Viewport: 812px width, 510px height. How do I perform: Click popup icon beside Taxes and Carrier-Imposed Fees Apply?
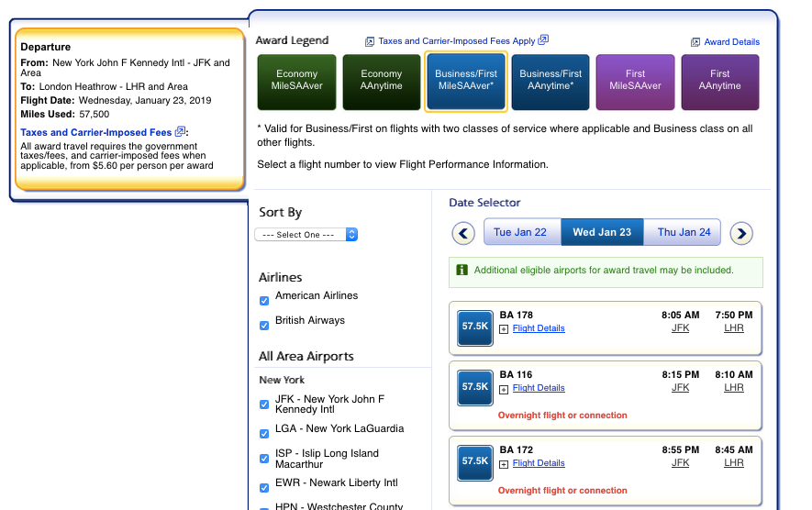click(x=543, y=40)
